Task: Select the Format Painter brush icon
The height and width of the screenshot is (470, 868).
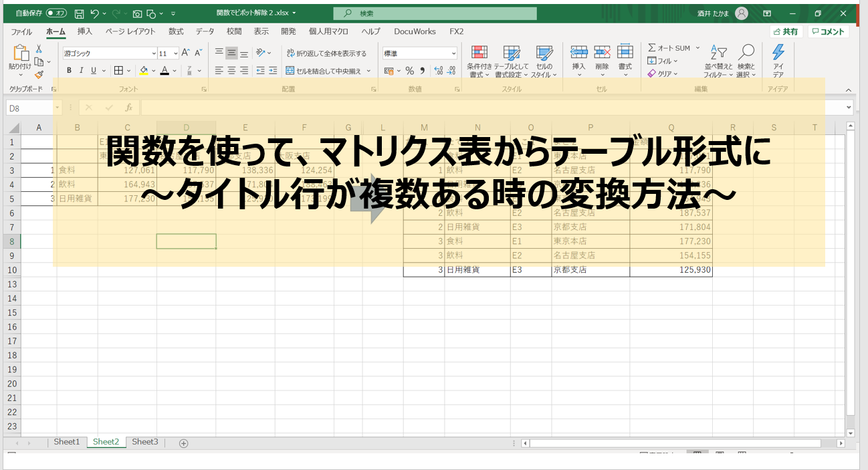Action: [x=39, y=75]
